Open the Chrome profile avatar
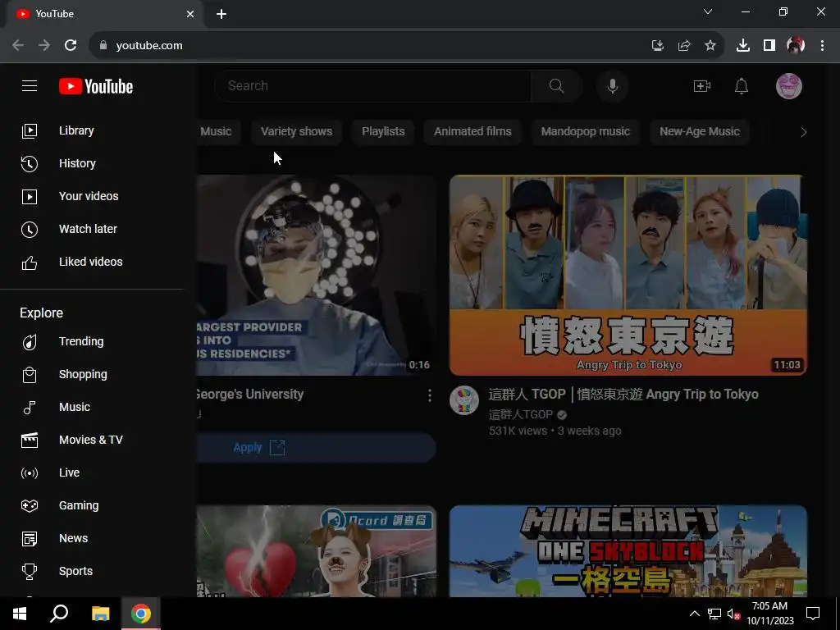Viewport: 840px width, 630px height. 796,46
